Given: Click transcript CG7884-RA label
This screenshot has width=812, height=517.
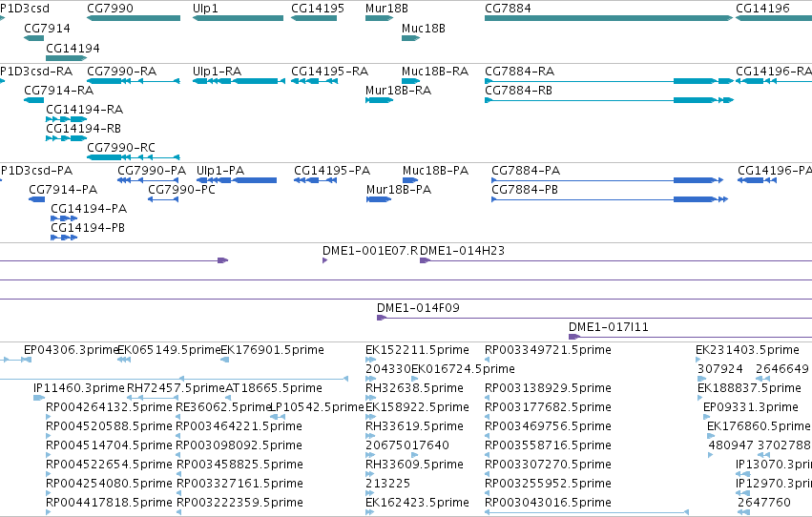Looking at the screenshot, I should (519, 71).
